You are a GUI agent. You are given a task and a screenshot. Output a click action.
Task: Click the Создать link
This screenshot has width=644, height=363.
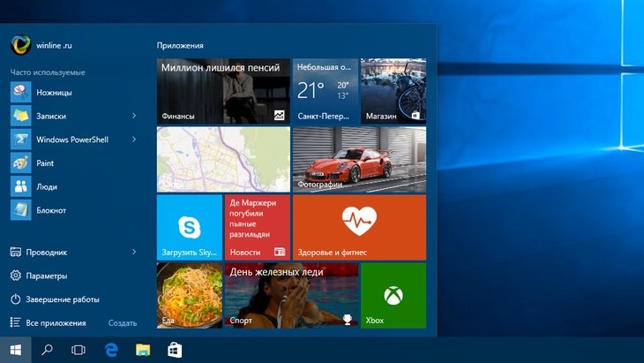click(123, 323)
